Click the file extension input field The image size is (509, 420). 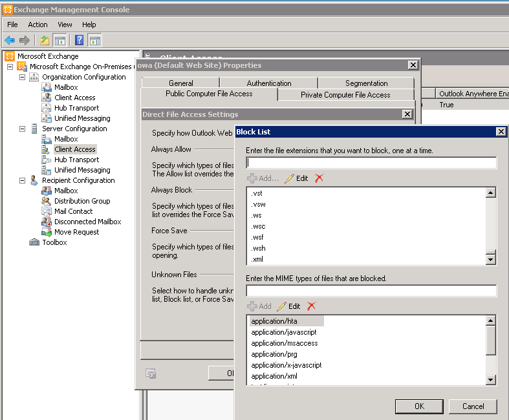[x=371, y=162]
